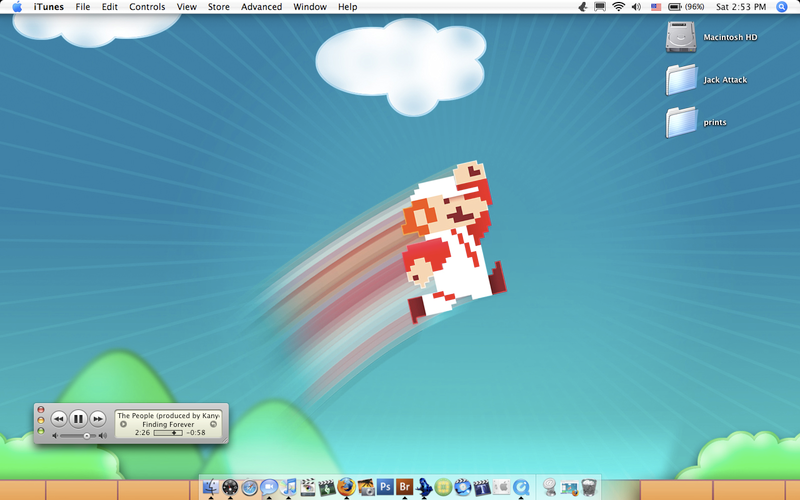Click the small play arrow left of Finding Forever
The height and width of the screenshot is (500, 800).
click(x=123, y=424)
